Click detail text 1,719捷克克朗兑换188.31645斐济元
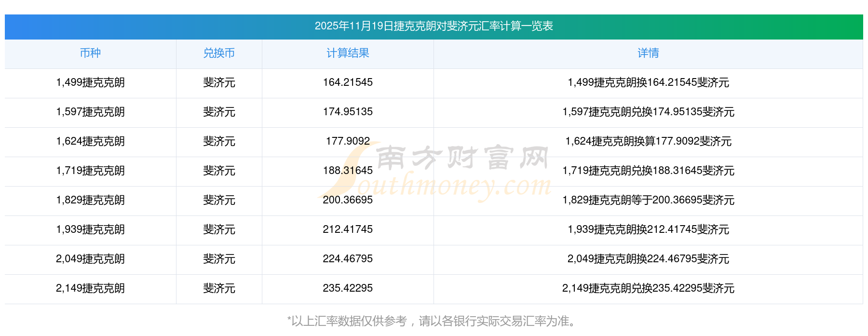This screenshot has width=868, height=336. pos(648,171)
